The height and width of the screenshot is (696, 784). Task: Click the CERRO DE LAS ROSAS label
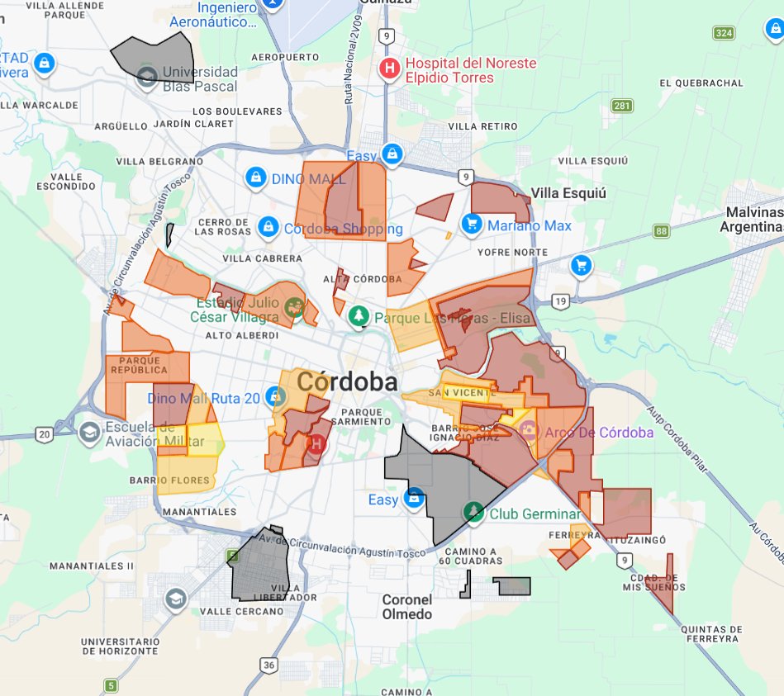tap(222, 227)
